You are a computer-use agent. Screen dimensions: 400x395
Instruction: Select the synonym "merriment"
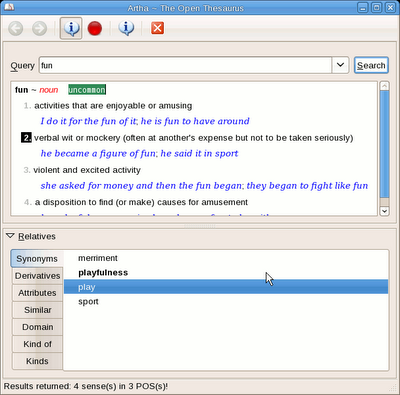click(x=226, y=258)
